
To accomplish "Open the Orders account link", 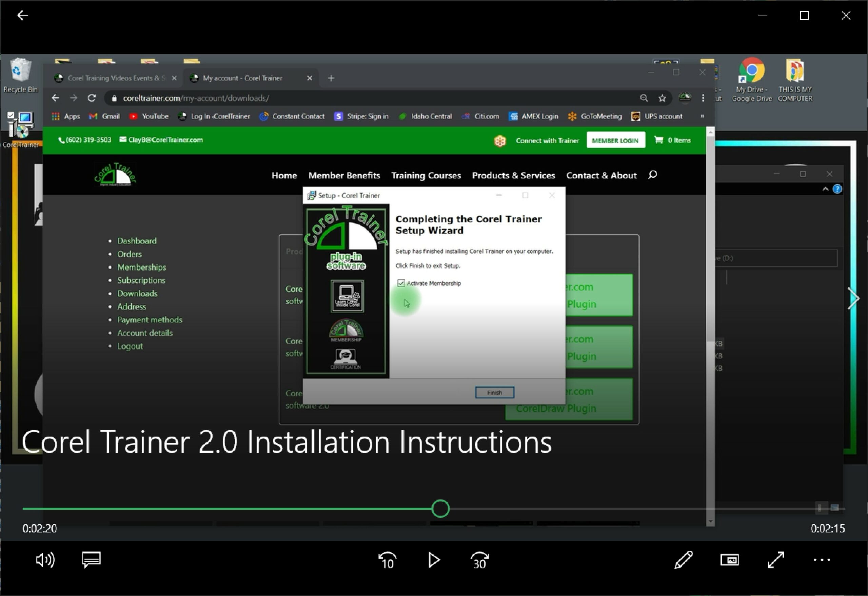I will tap(129, 254).
